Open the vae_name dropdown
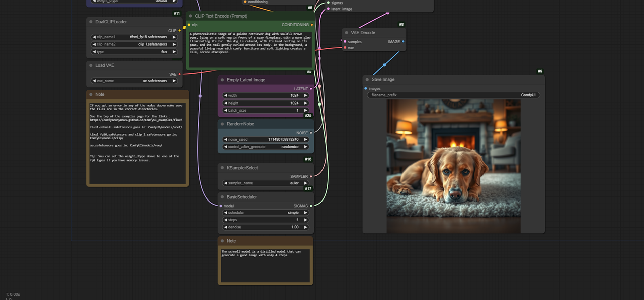 134,81
